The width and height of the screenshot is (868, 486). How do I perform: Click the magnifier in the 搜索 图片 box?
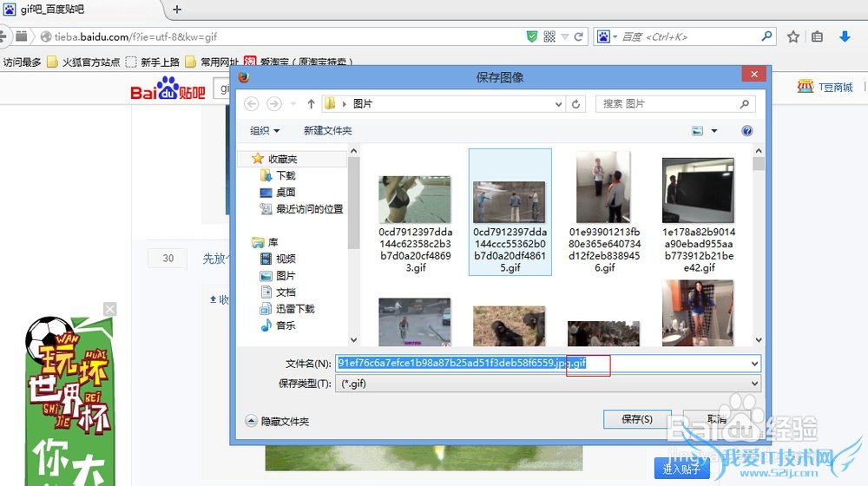coord(745,103)
